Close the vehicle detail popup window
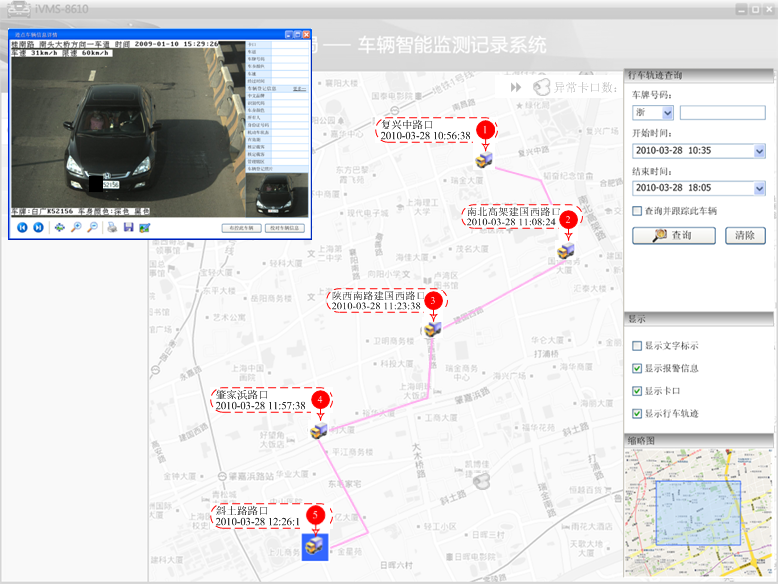Image resolution: width=778 pixels, height=584 pixels. 306,34
